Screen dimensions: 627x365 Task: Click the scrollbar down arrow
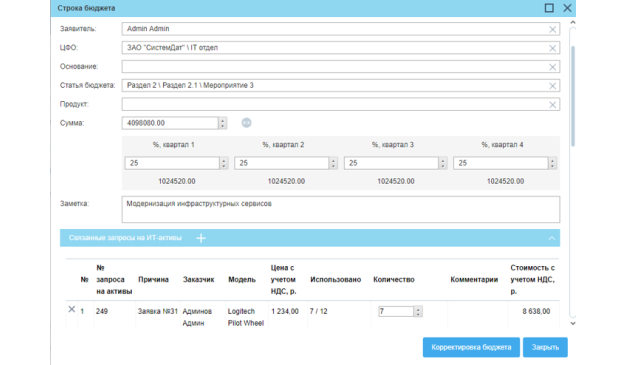point(573,323)
